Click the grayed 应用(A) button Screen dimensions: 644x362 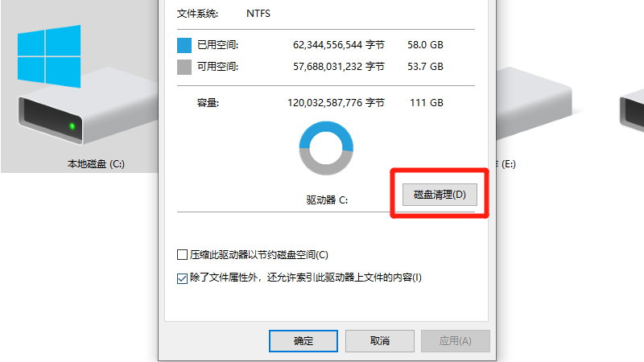(x=455, y=340)
